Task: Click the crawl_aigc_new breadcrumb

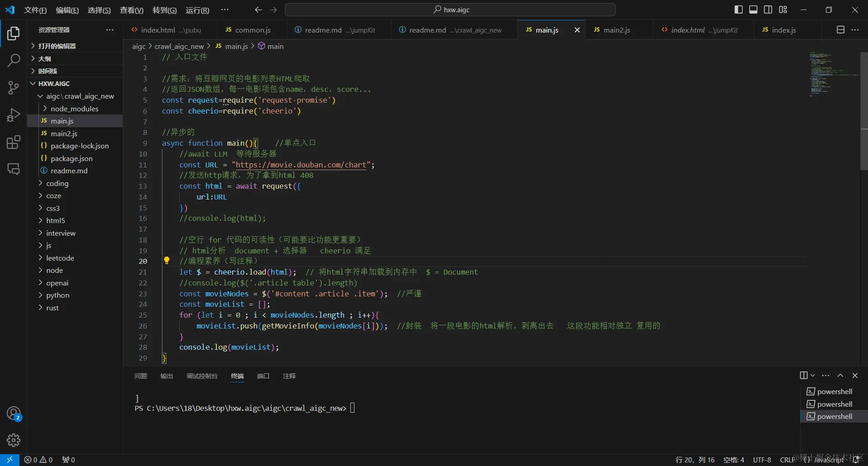Action: click(x=179, y=46)
